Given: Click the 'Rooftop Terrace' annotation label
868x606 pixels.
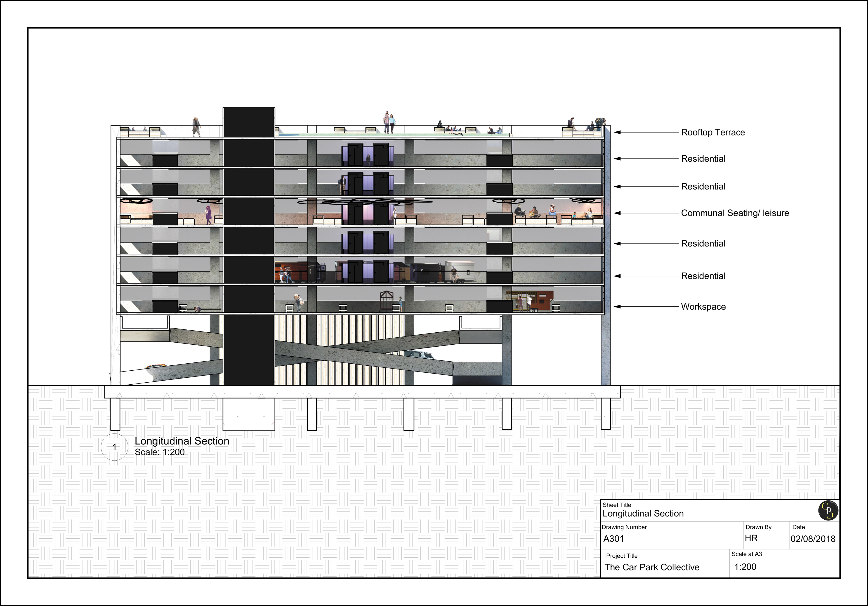Looking at the screenshot, I should coord(713,133).
